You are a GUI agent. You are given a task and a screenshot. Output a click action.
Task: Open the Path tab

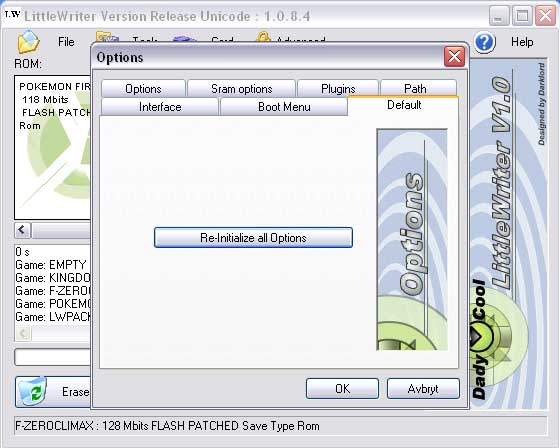click(419, 88)
